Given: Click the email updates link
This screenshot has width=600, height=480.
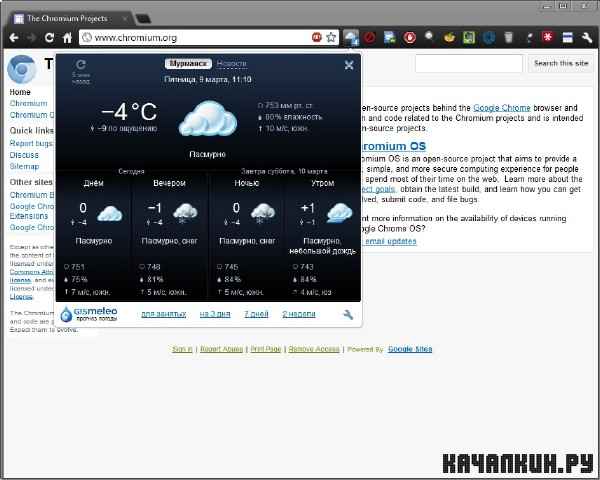Looking at the screenshot, I should pos(391,241).
